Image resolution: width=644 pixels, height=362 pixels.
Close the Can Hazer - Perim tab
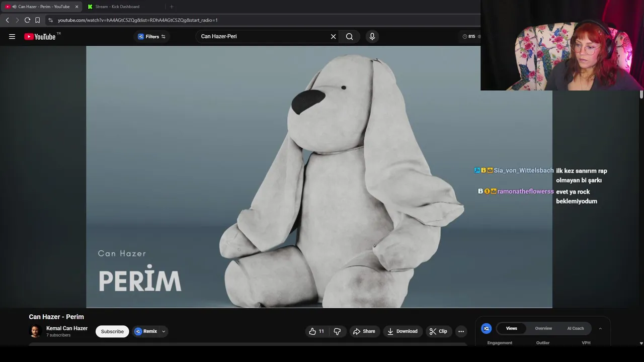coord(76,7)
